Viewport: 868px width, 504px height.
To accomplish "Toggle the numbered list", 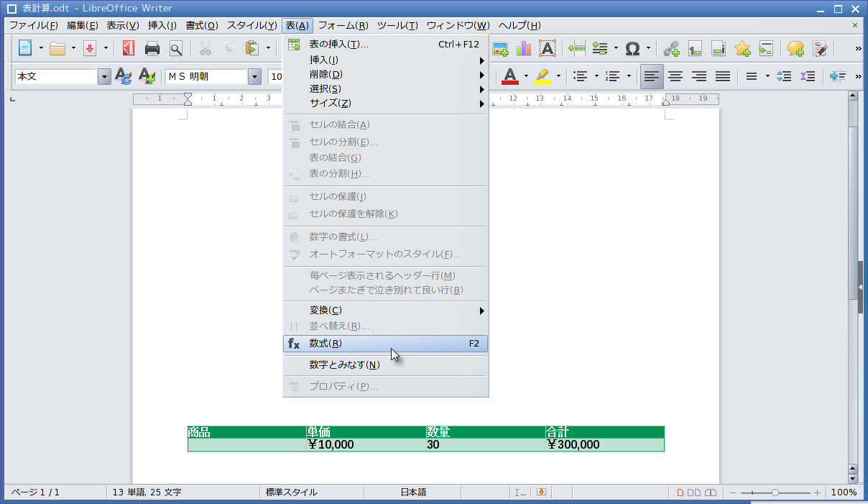I will pos(612,75).
